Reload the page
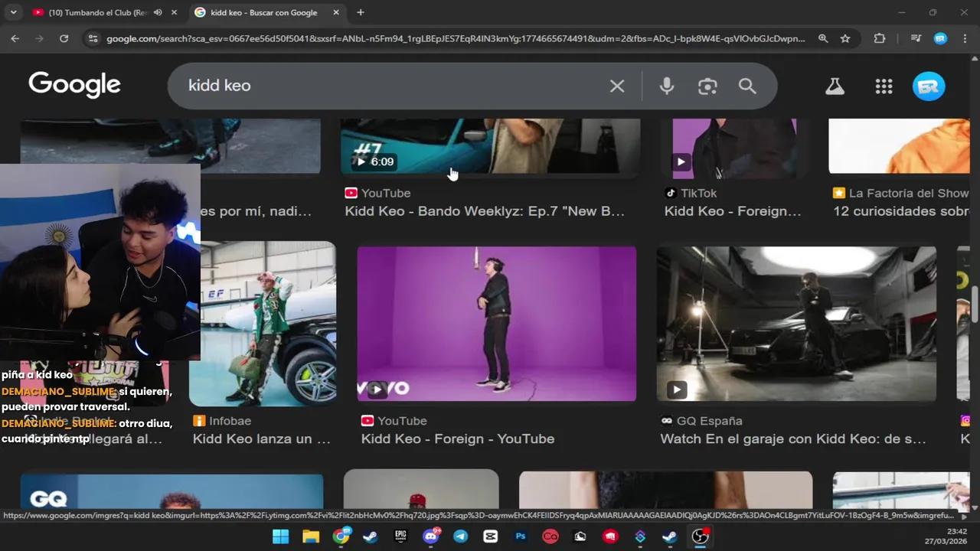 pyautogui.click(x=64, y=38)
